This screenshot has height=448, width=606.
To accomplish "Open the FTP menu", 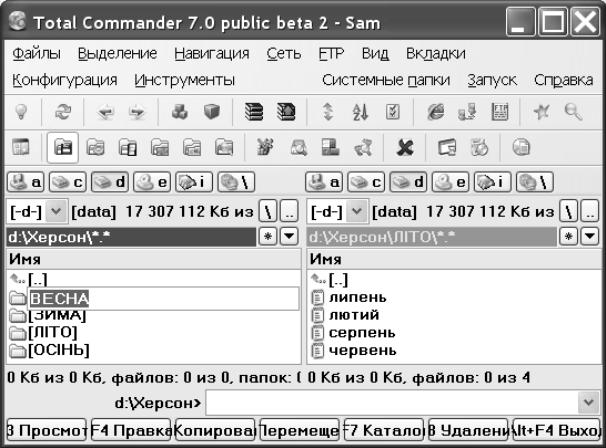I will pyautogui.click(x=331, y=54).
